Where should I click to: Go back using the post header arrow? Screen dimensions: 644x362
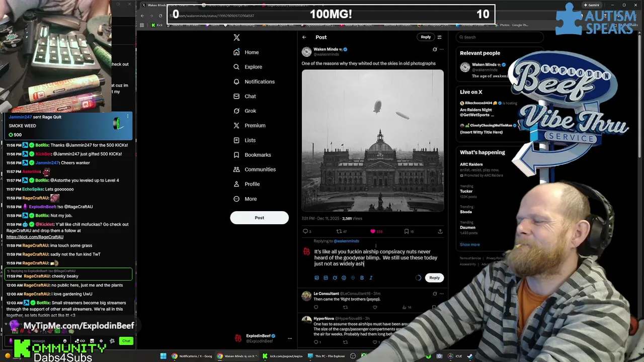coord(304,37)
